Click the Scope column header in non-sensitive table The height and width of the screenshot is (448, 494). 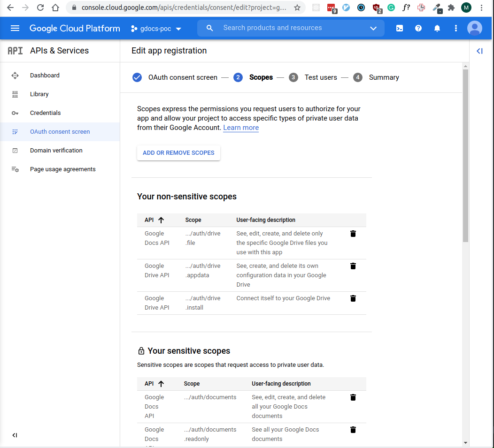click(193, 220)
